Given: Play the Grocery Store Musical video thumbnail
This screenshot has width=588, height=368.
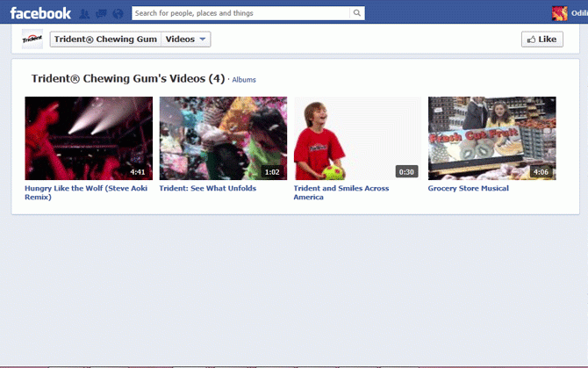Looking at the screenshot, I should pos(492,139).
